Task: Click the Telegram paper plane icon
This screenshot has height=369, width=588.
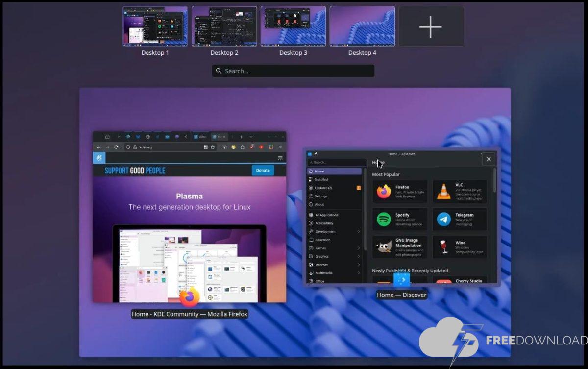Action: (444, 219)
